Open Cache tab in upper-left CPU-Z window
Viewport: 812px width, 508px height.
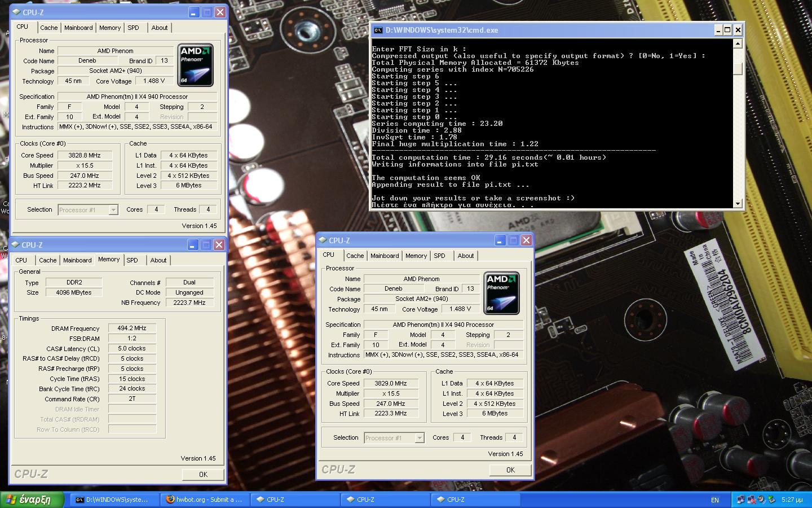coord(48,28)
